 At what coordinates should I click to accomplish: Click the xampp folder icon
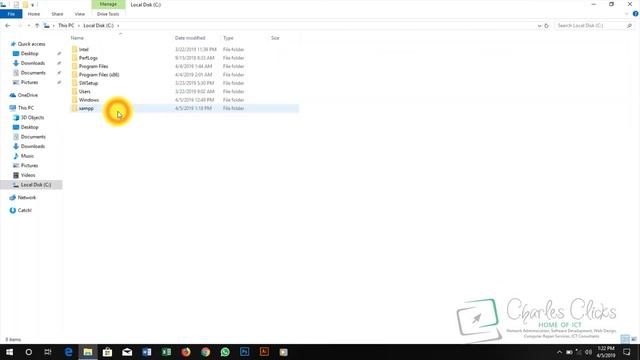(x=74, y=108)
